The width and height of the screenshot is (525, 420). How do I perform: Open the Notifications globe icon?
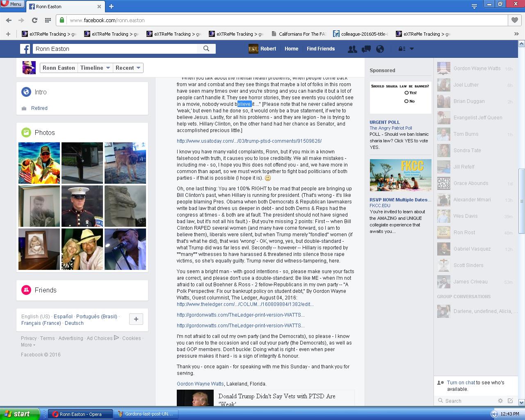tap(380, 49)
